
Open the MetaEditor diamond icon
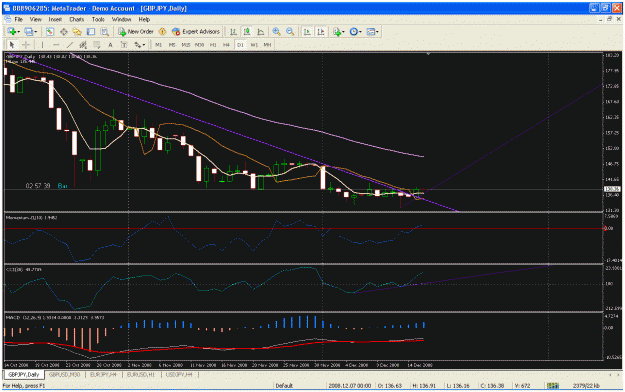[162, 32]
